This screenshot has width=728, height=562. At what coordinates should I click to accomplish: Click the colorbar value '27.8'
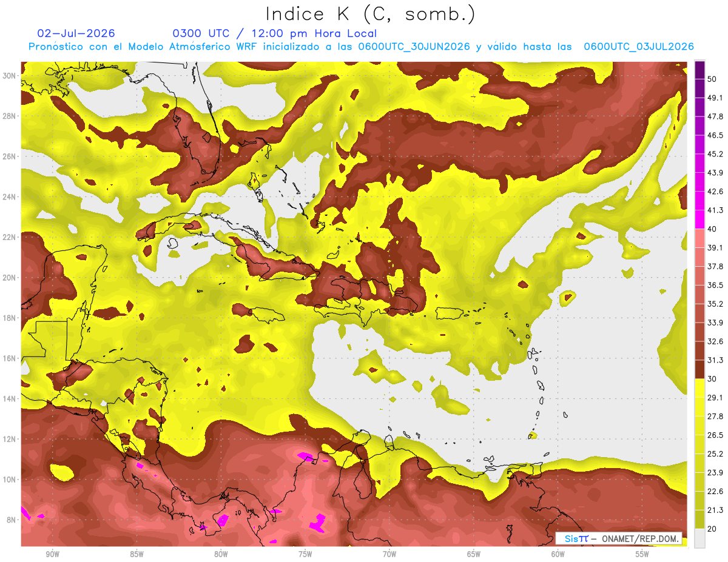(715, 416)
